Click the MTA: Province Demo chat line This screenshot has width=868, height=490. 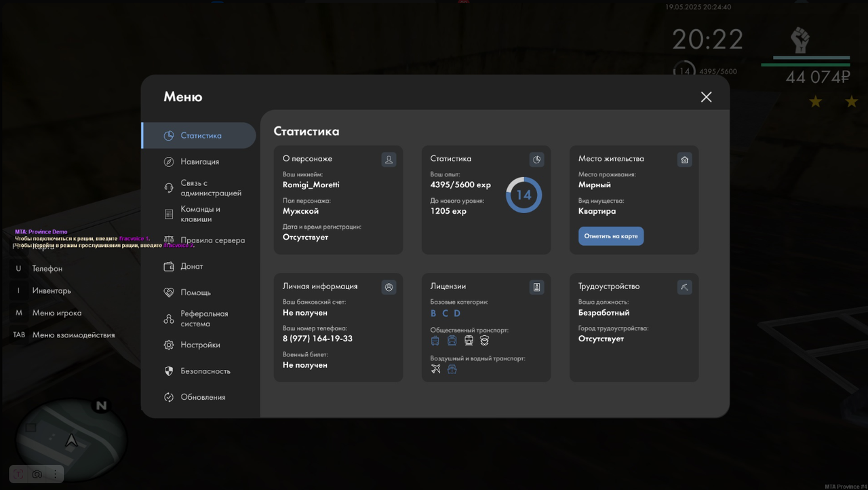tap(41, 232)
